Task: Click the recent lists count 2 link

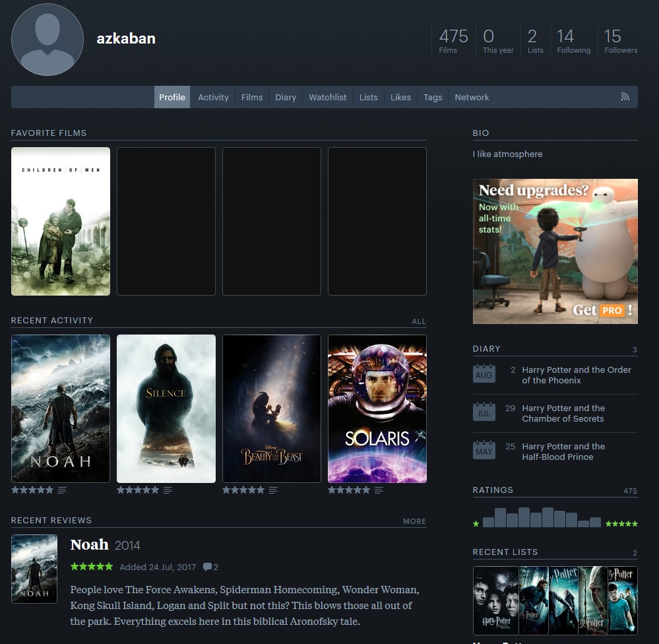Action: coord(635,553)
